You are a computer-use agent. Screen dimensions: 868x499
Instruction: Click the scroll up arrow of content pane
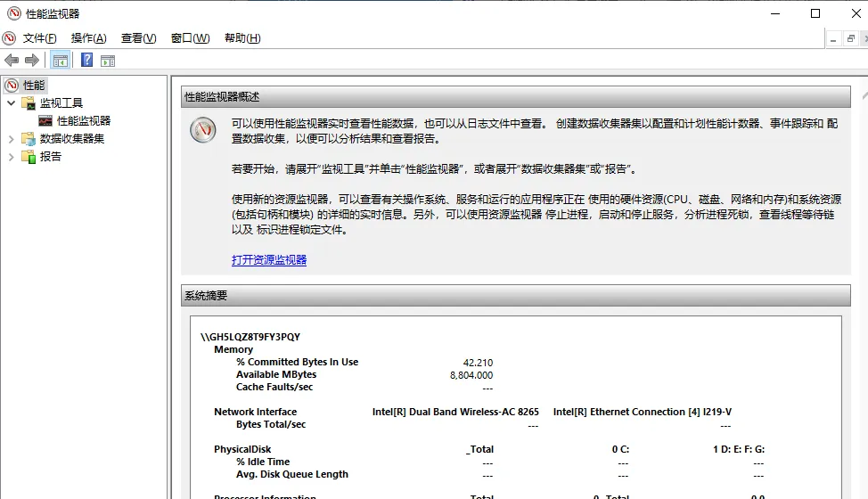pos(864,95)
